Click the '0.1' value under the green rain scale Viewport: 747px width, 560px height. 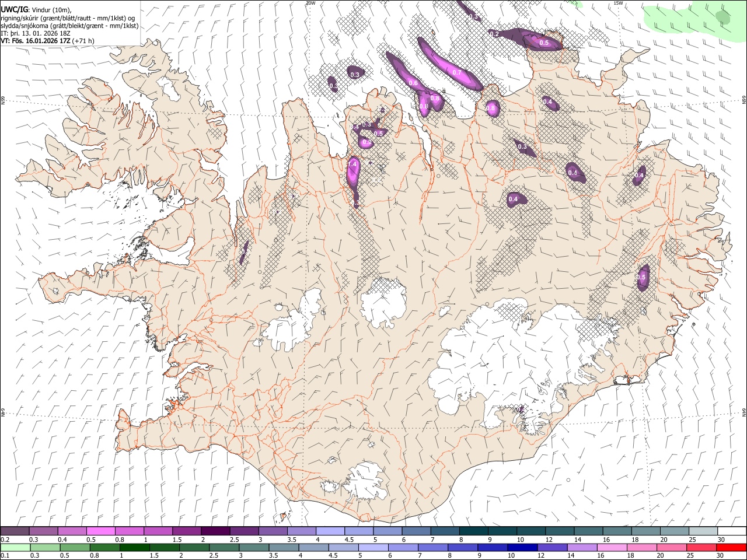click(x=5, y=556)
